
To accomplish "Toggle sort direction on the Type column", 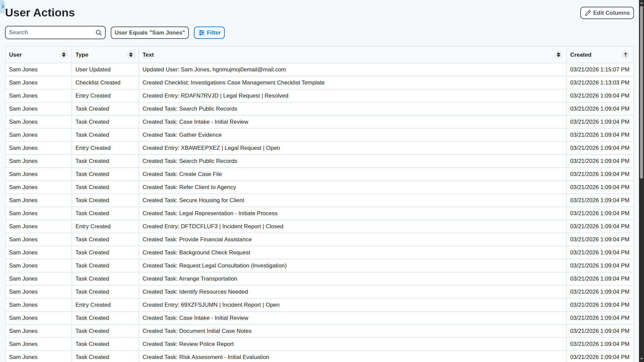I will [131, 55].
